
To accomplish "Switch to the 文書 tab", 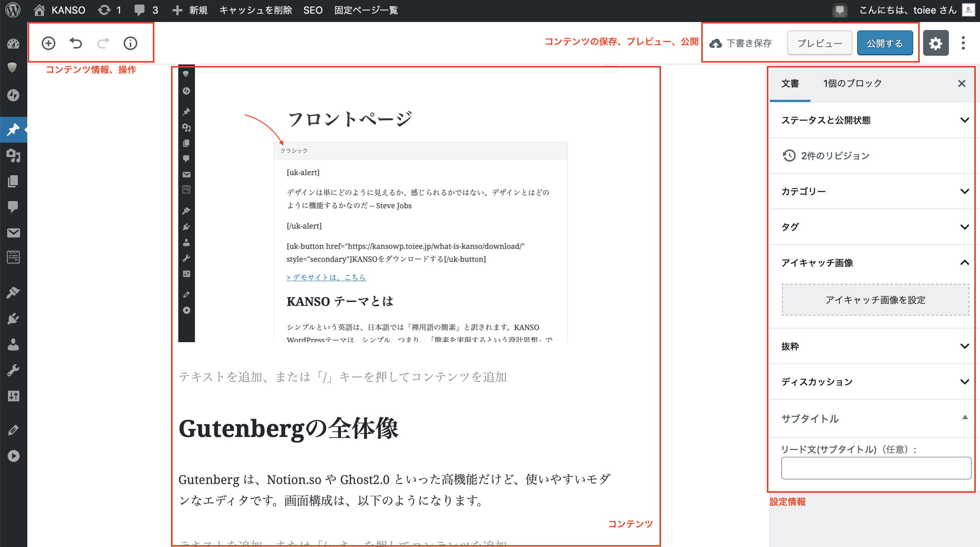I will point(790,84).
